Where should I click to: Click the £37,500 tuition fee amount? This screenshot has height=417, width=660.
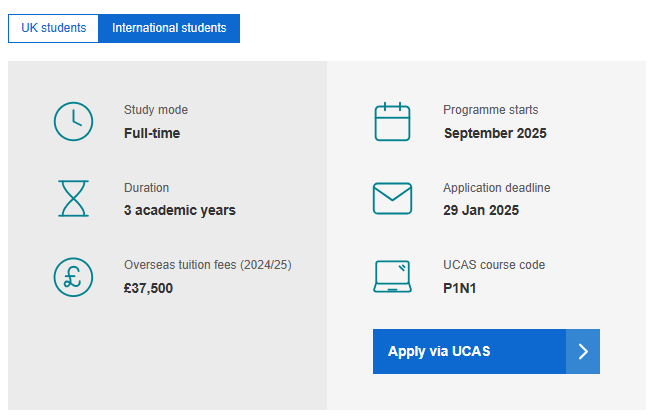[148, 288]
